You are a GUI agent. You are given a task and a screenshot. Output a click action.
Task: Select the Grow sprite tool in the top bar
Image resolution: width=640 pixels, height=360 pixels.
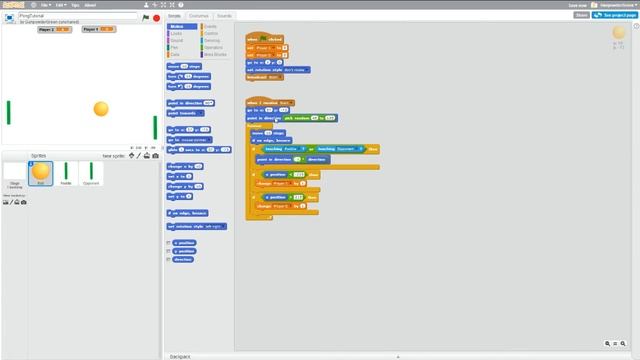[163, 5]
